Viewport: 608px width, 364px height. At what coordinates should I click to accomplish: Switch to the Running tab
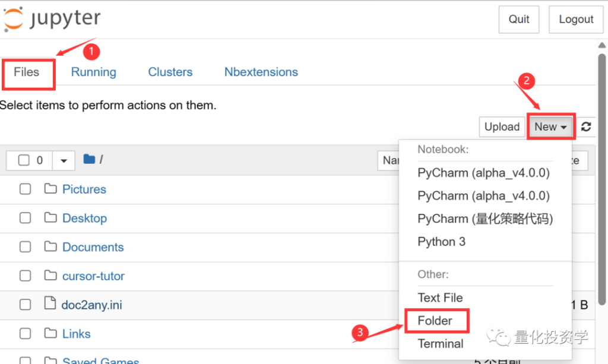[x=93, y=72]
